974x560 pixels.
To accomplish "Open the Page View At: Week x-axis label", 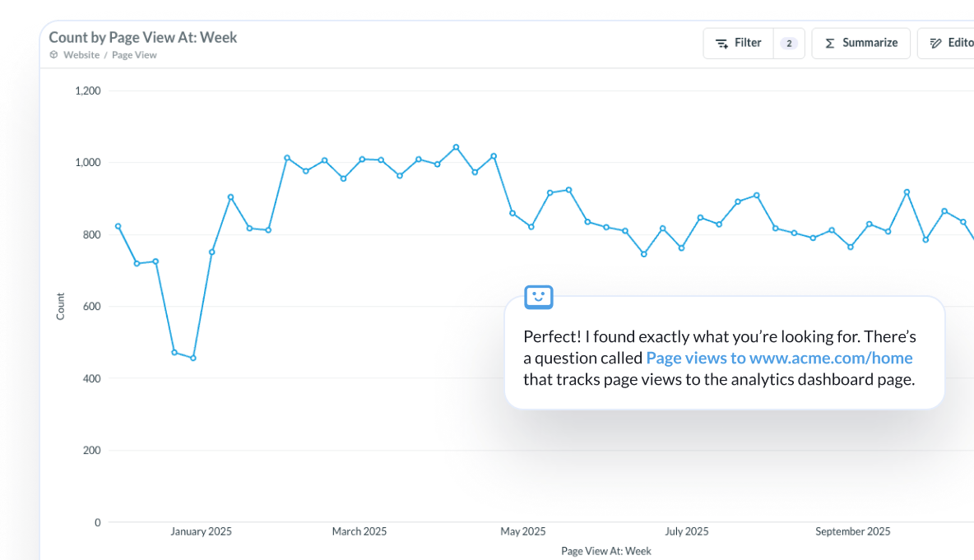I will pyautogui.click(x=605, y=551).
